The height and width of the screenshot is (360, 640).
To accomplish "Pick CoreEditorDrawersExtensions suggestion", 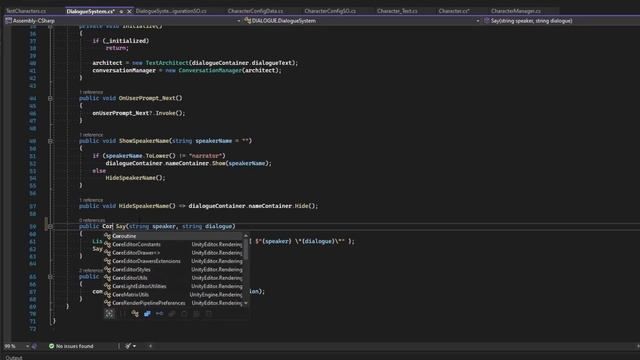I will pyautogui.click(x=173, y=261).
